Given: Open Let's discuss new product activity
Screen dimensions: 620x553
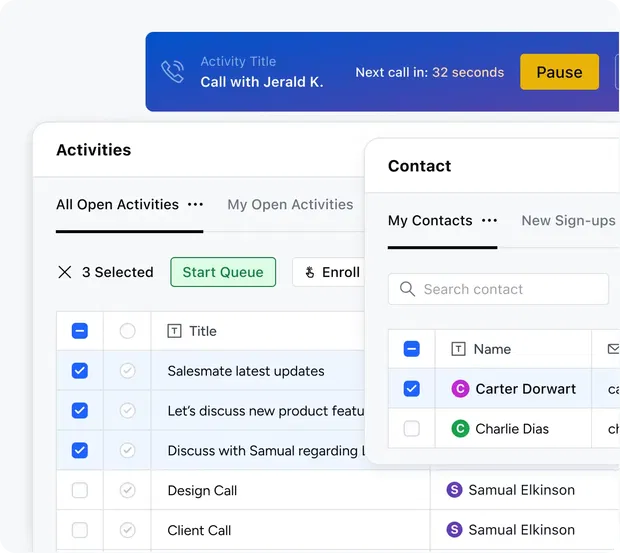Looking at the screenshot, I should click(x=266, y=411).
